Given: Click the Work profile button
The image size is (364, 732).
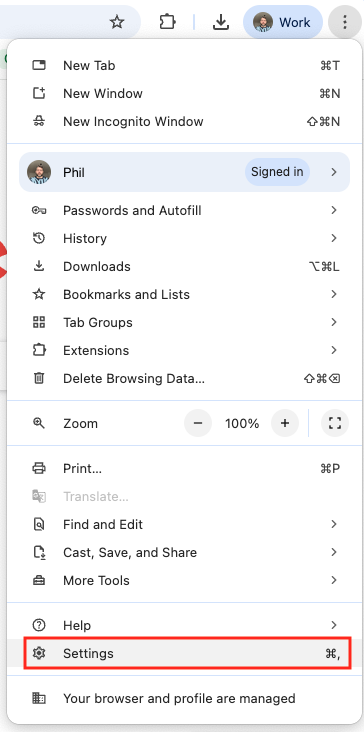Looking at the screenshot, I should [283, 22].
